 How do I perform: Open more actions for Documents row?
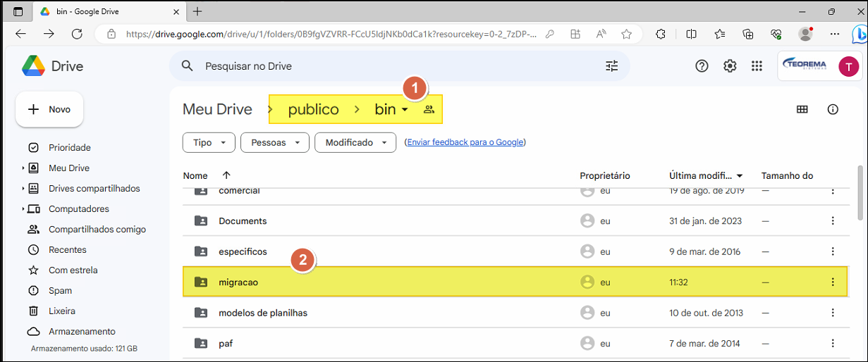[x=833, y=220]
